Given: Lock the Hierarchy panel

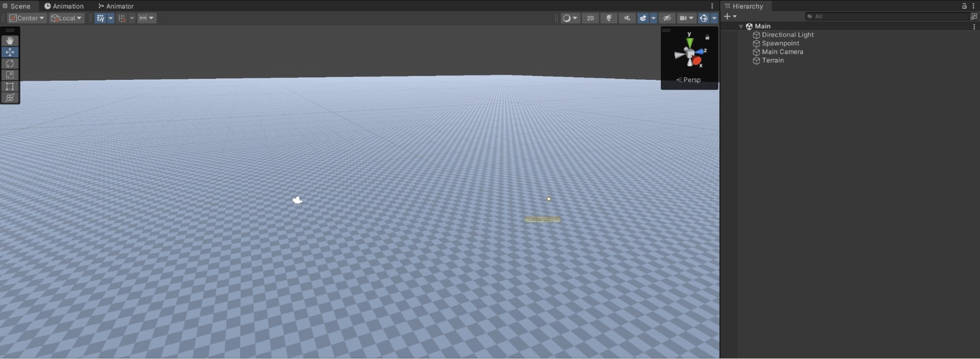Looking at the screenshot, I should pyautogui.click(x=964, y=6).
